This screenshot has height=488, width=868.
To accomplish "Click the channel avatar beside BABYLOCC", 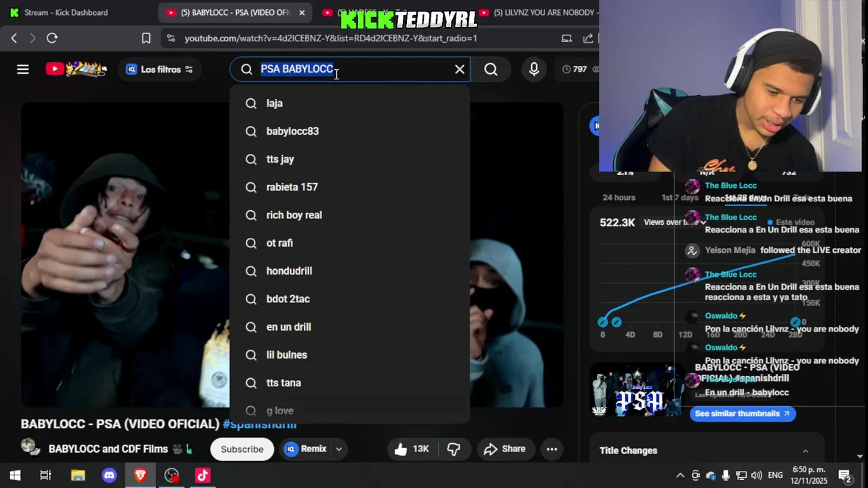I will [31, 447].
